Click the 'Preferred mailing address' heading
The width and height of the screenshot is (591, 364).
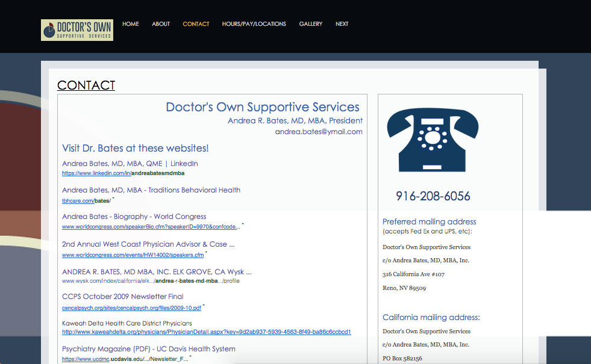[430, 222]
